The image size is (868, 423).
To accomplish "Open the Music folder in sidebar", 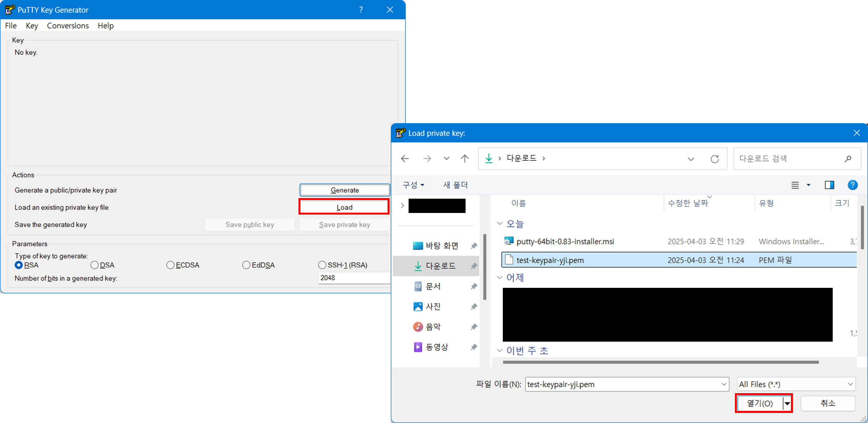I will point(433,326).
